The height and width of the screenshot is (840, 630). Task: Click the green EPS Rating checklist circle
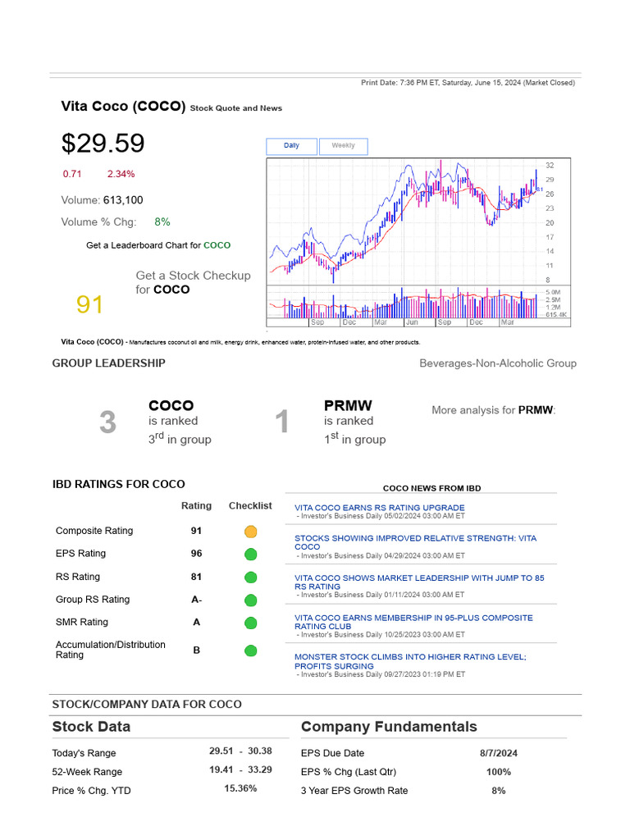[x=250, y=555]
